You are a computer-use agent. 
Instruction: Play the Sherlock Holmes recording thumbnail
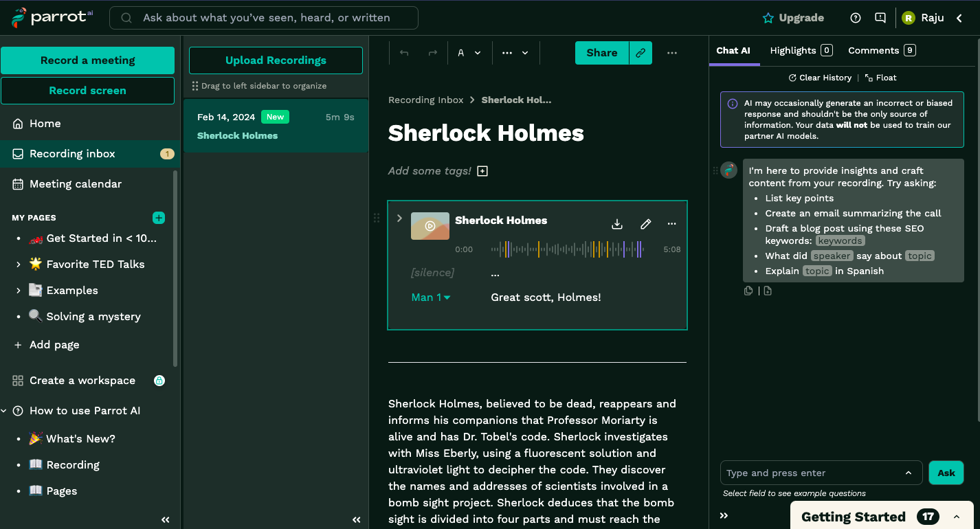click(430, 226)
